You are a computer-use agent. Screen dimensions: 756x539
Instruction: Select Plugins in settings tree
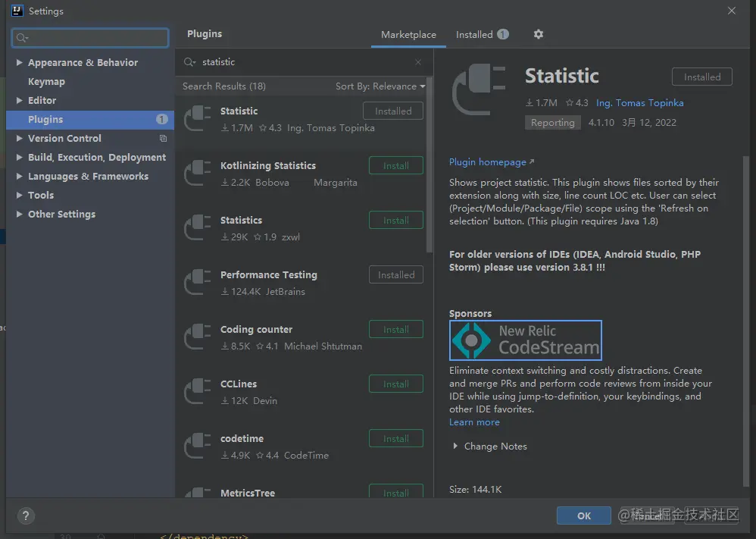(x=90, y=119)
